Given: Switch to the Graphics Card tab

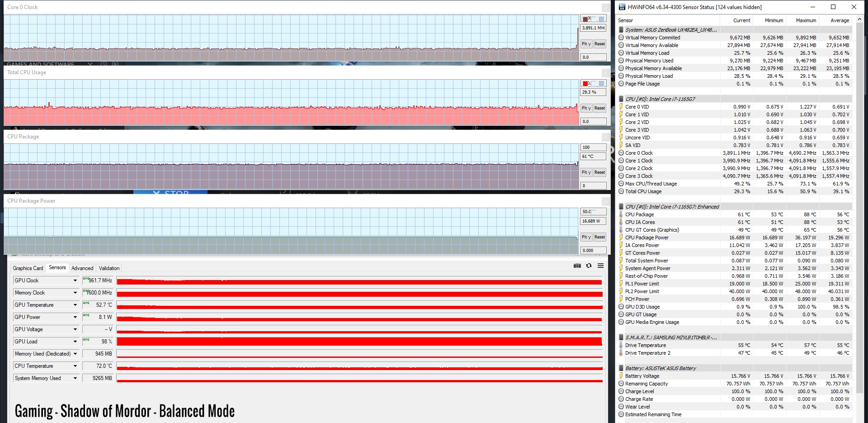Looking at the screenshot, I should pyautogui.click(x=28, y=268).
